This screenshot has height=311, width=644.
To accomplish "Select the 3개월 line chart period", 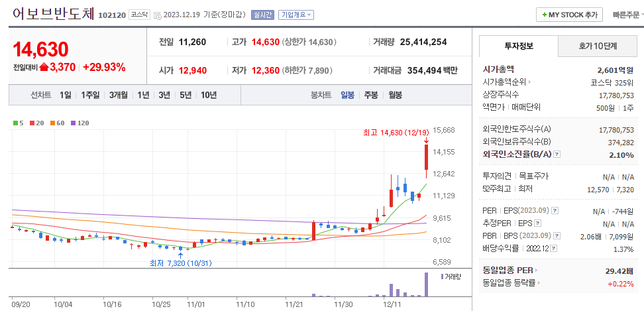I will coord(119,95).
